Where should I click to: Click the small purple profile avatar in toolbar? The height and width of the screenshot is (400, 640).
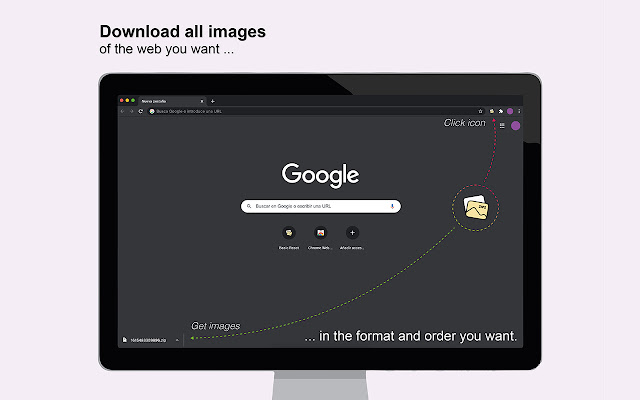tap(510, 111)
